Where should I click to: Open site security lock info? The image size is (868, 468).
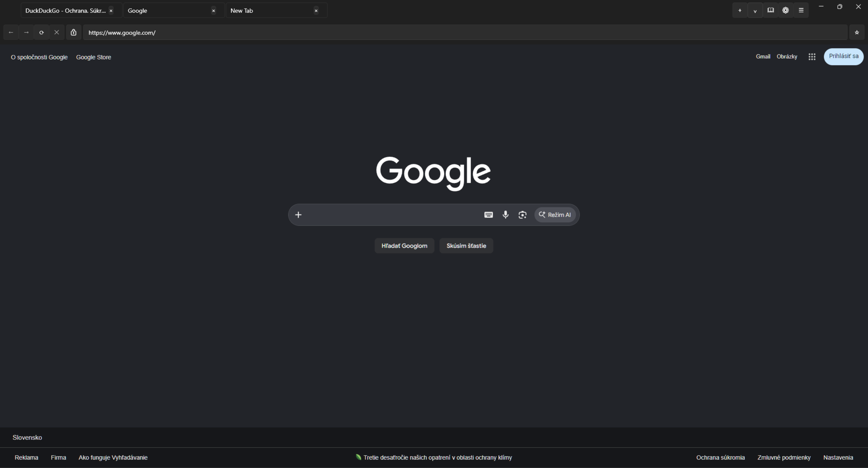click(x=74, y=33)
